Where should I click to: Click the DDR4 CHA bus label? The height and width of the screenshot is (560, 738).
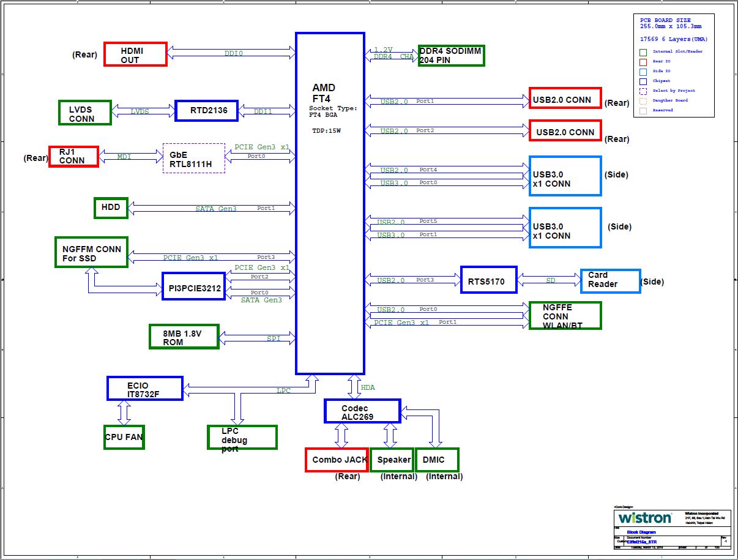pos(393,57)
